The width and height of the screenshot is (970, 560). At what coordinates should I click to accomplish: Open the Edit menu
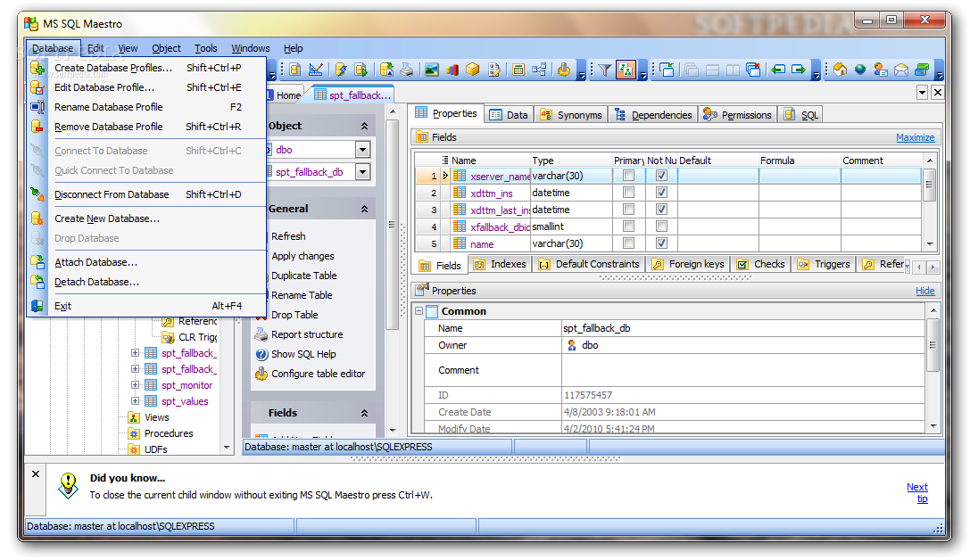pyautogui.click(x=95, y=48)
